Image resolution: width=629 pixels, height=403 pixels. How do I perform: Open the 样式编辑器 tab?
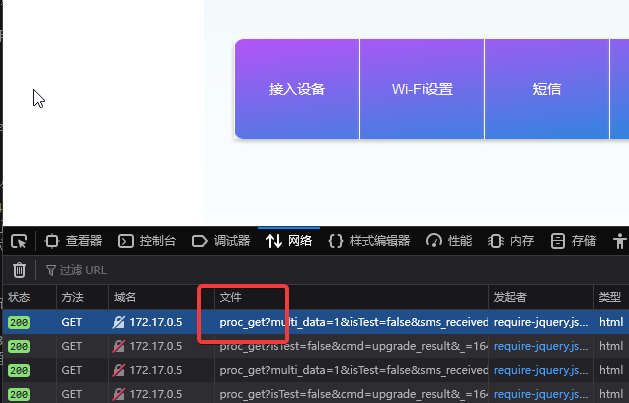pos(369,241)
